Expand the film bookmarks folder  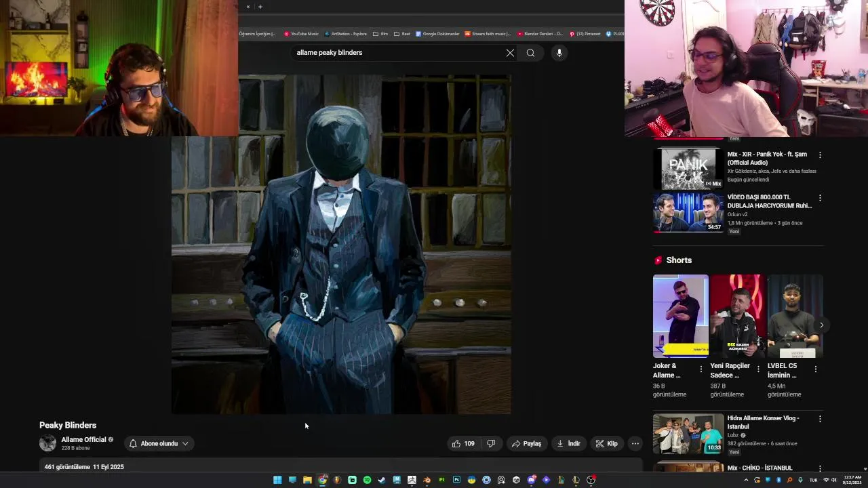click(x=380, y=34)
